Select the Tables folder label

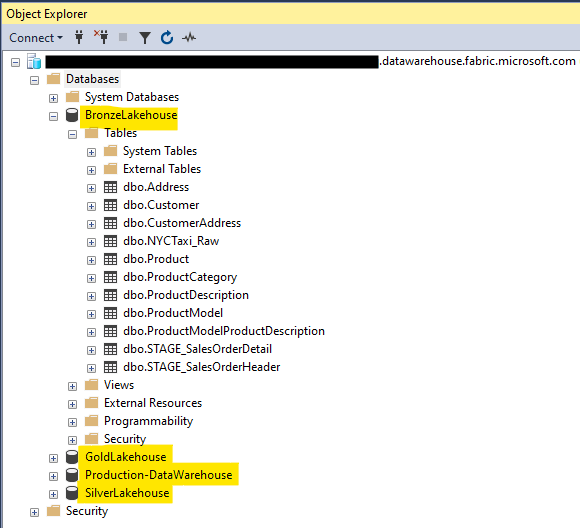pyautogui.click(x=121, y=133)
